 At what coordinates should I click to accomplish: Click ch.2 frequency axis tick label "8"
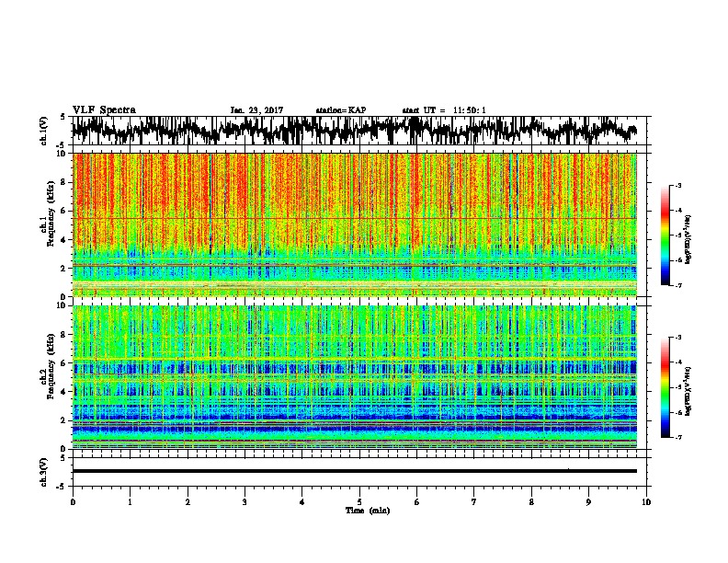pyautogui.click(x=64, y=334)
